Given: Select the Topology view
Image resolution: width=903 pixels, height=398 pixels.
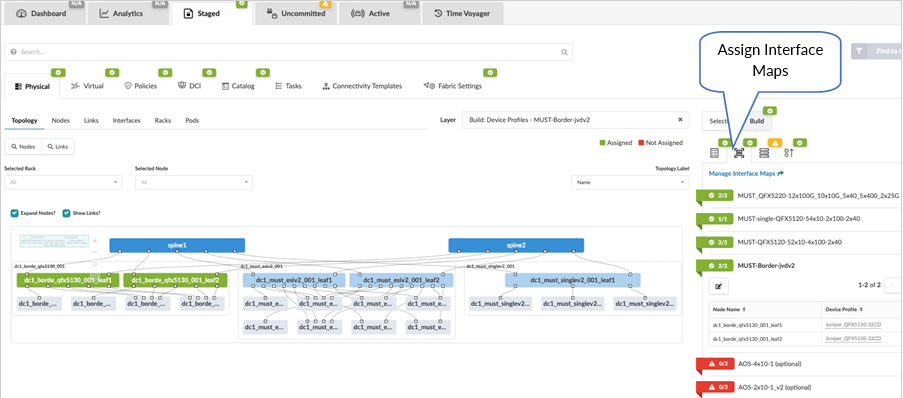Looking at the screenshot, I should [24, 120].
